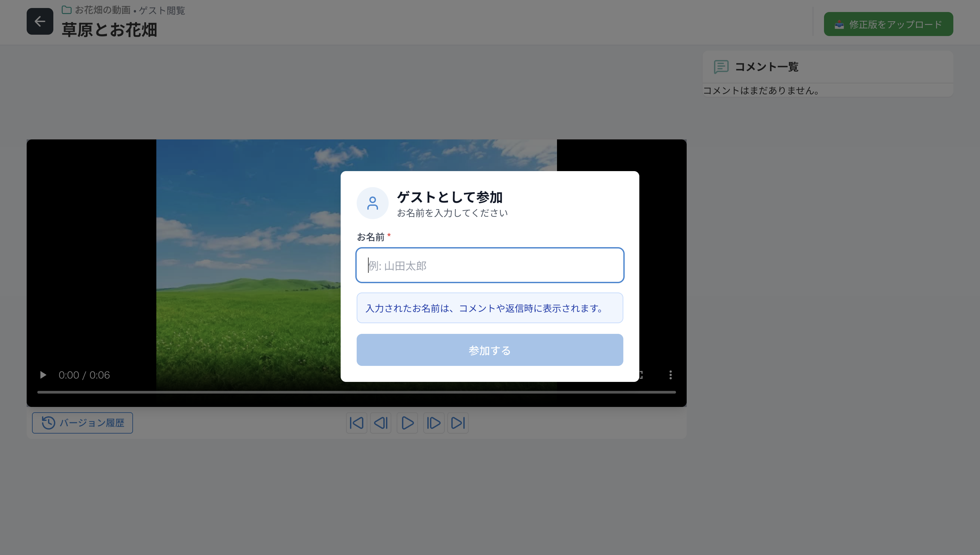Click the 入力されたお名前は notice text
This screenshot has width=980, height=555.
coord(484,308)
